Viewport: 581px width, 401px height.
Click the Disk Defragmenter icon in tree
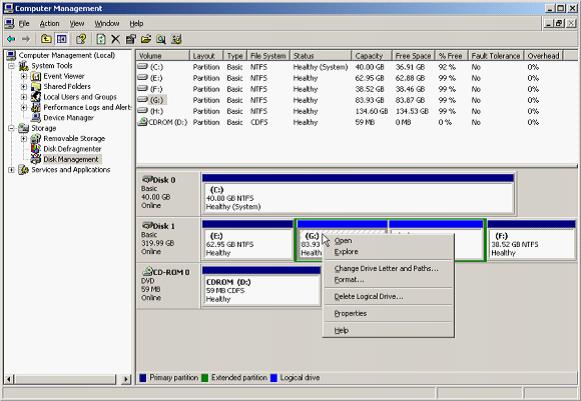coord(36,149)
